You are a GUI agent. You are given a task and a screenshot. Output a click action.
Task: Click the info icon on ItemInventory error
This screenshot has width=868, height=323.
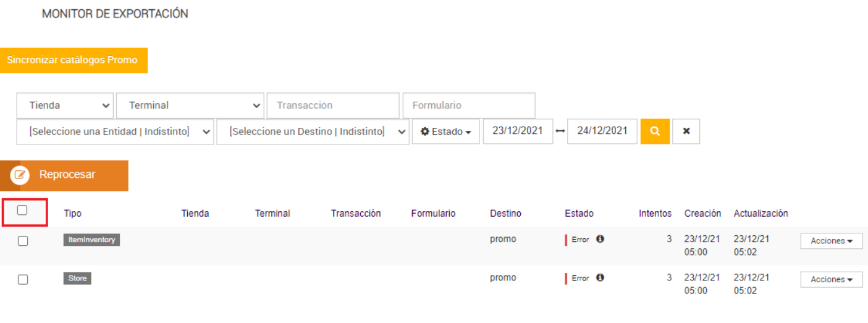(x=600, y=239)
